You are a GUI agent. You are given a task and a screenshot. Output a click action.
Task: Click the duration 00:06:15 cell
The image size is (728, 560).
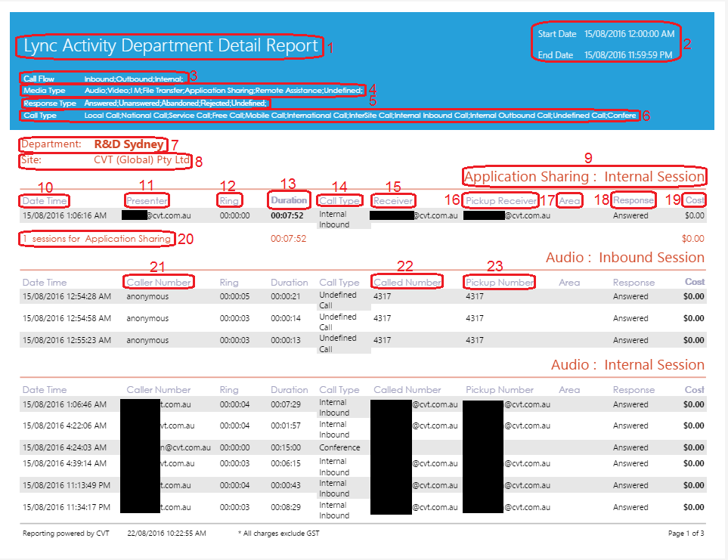click(286, 463)
